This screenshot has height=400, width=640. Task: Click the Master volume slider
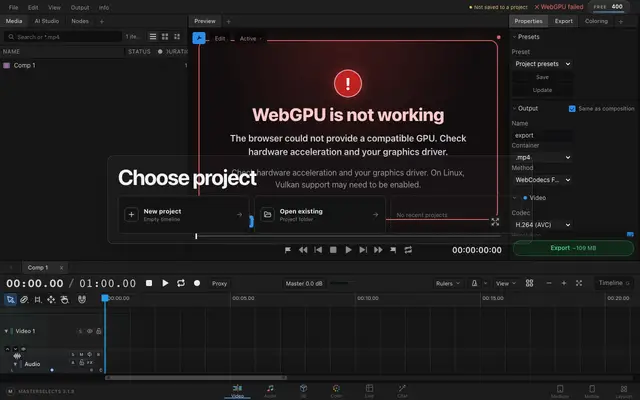tap(342, 283)
